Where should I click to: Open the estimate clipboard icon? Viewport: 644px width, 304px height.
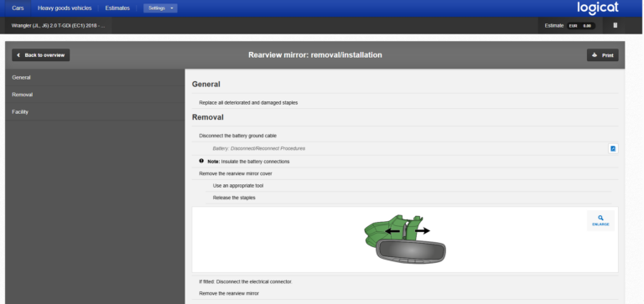tap(615, 25)
